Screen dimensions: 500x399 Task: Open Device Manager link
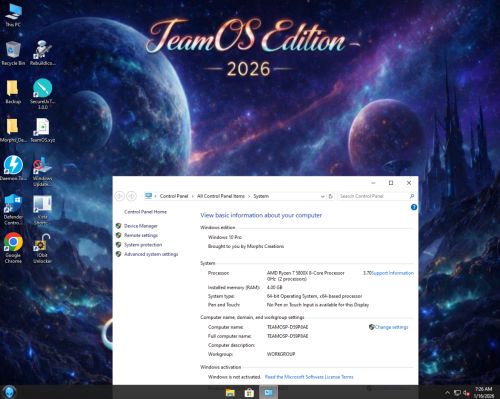click(141, 226)
